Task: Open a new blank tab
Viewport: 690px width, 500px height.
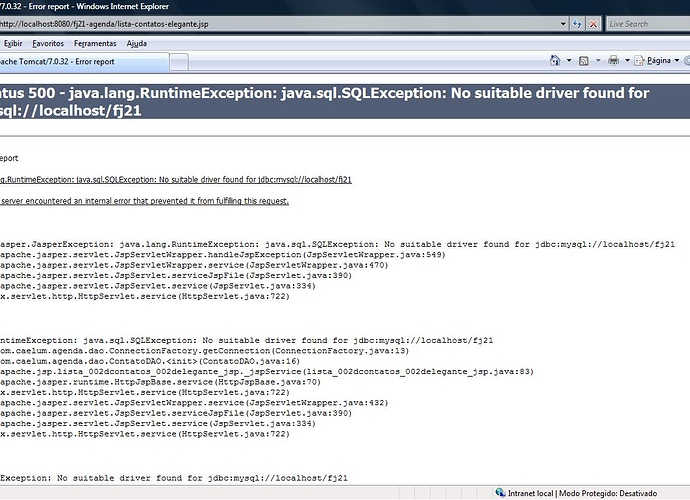Action: [x=180, y=62]
